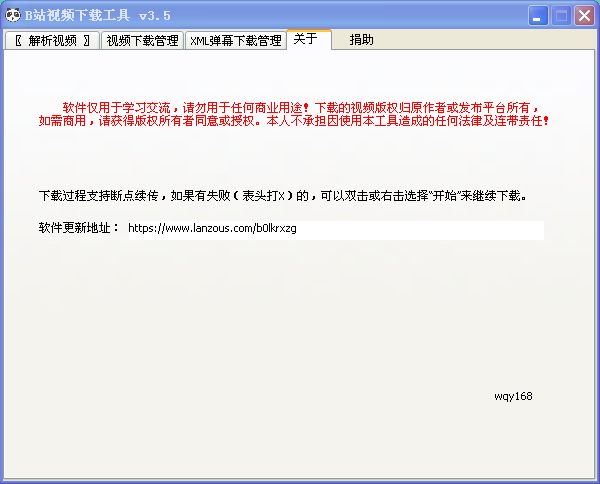Click the 表头打X text in parentheses
600x484 pixels.
coord(263,196)
